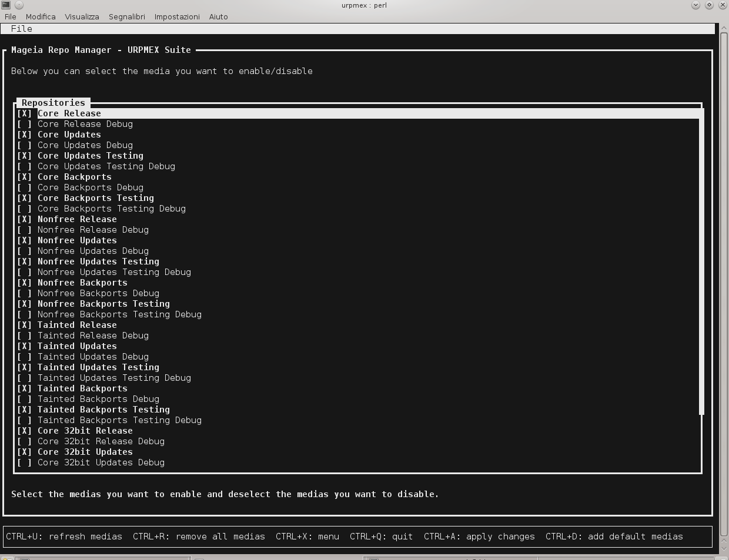Click the terminal scrollbar up arrow

724,28
